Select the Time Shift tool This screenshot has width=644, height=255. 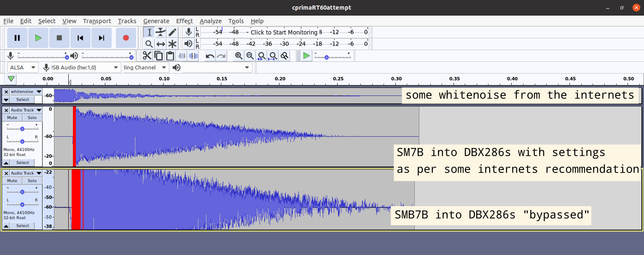161,44
